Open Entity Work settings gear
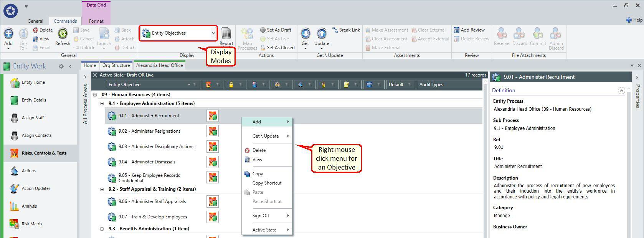This screenshot has width=644, height=238. click(x=61, y=66)
